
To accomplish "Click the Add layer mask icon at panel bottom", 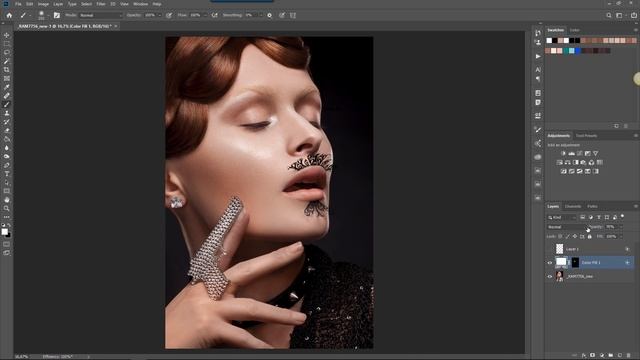I will [x=593, y=356].
